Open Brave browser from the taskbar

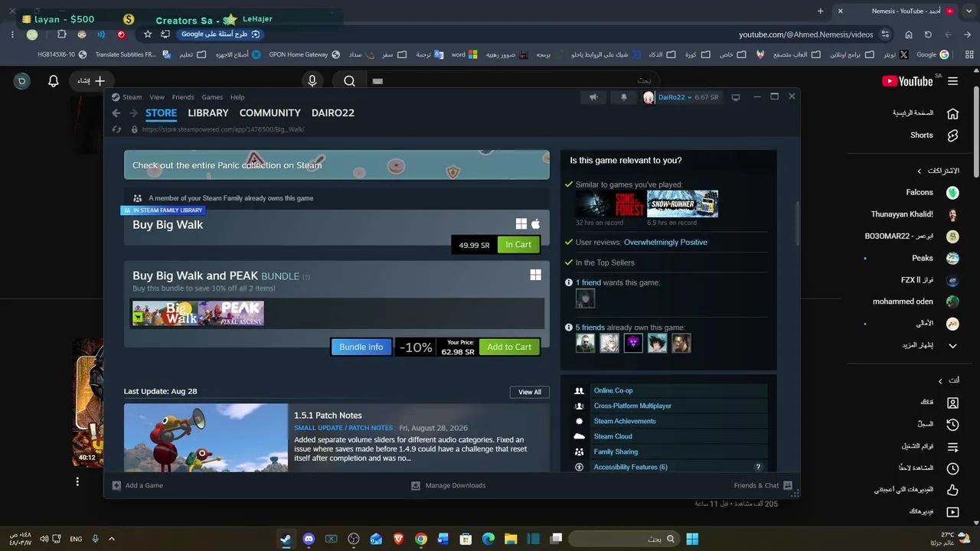[x=398, y=539]
